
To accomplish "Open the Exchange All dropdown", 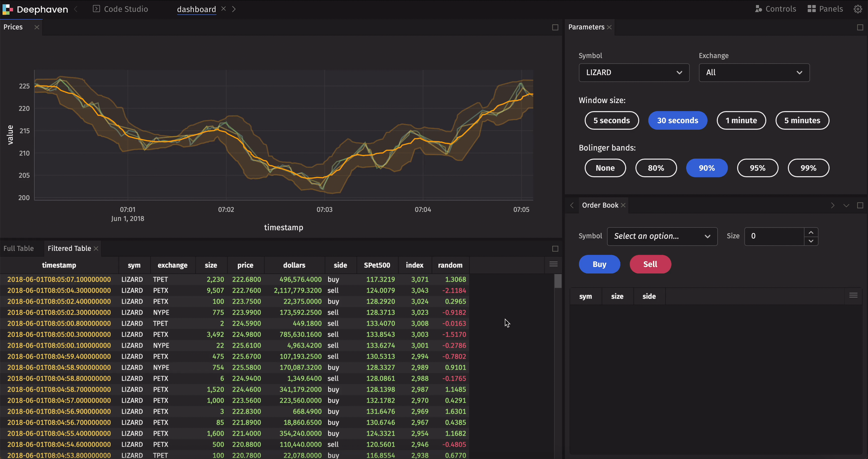I will [754, 72].
